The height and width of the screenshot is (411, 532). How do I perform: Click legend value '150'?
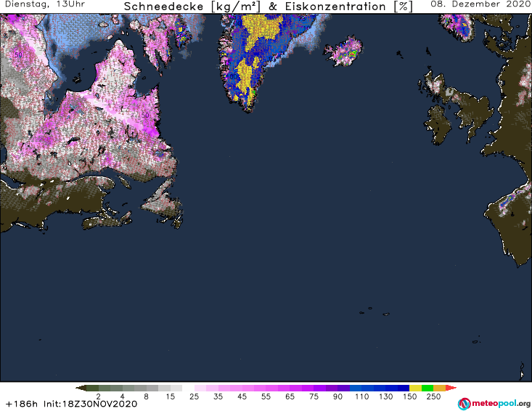(409, 396)
